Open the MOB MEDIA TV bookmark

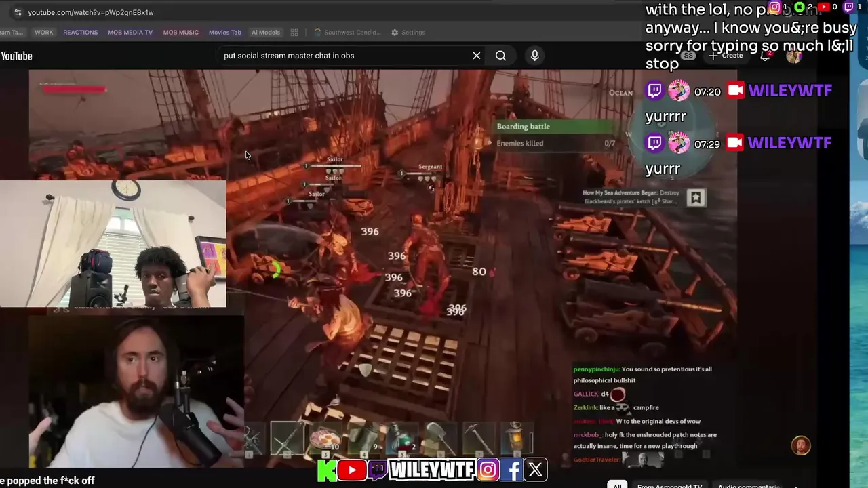130,32
